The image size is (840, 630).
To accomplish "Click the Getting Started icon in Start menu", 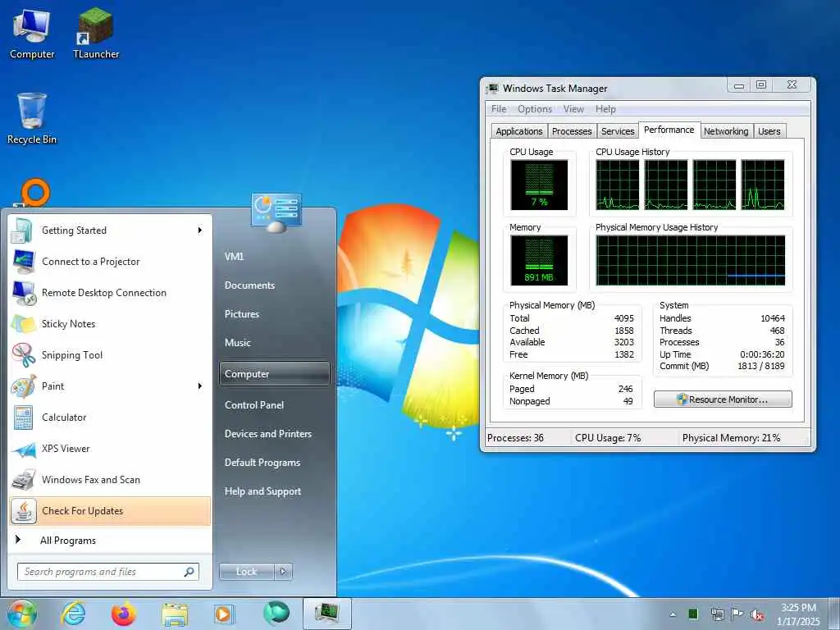I will point(22,231).
